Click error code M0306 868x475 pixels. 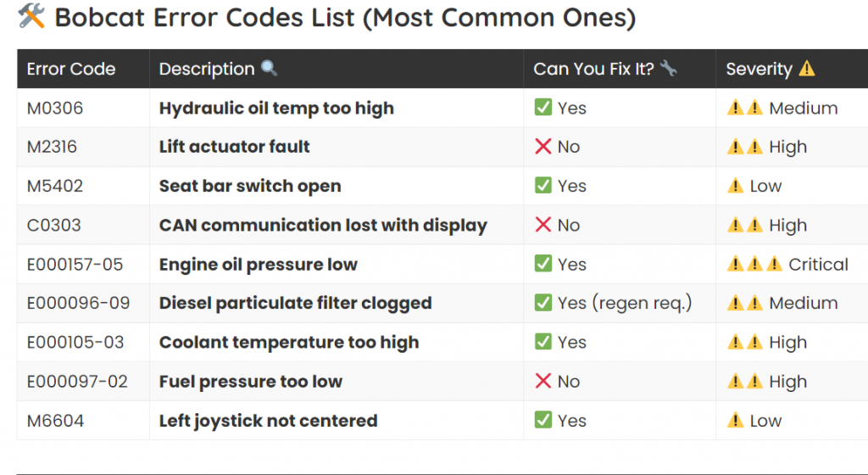click(55, 109)
